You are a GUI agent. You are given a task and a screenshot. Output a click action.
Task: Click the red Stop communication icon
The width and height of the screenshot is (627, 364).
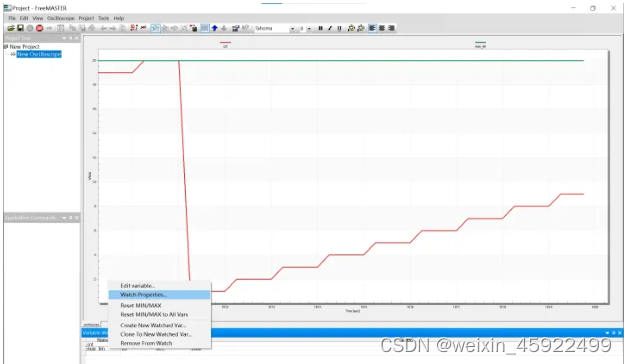[x=39, y=28]
